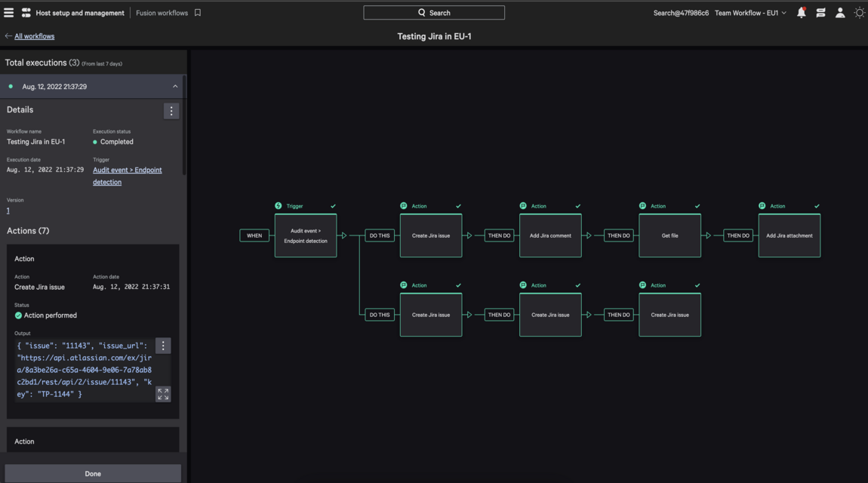Click the checkmark above Add Jira attachment
This screenshot has height=483, width=868.
[817, 206]
